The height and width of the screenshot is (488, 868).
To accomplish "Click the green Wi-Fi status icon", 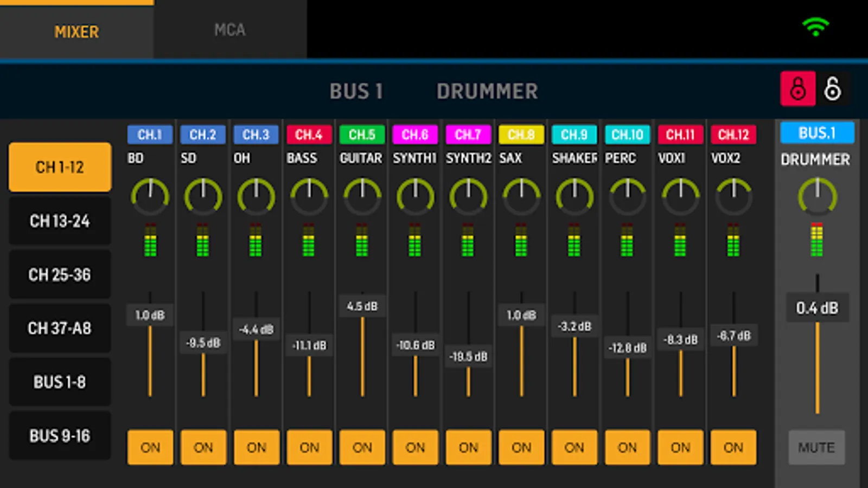I will 815,27.
